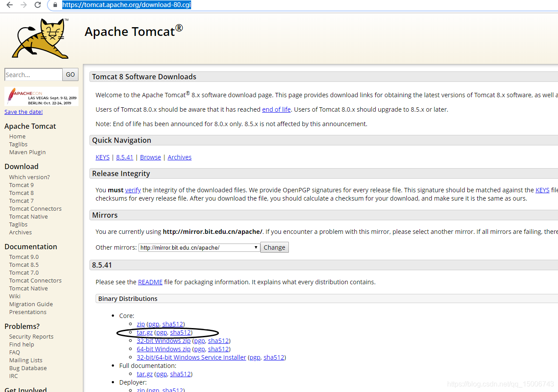Viewport: 558px width, 392px height.
Task: Open the Save the date! link
Action: click(24, 112)
